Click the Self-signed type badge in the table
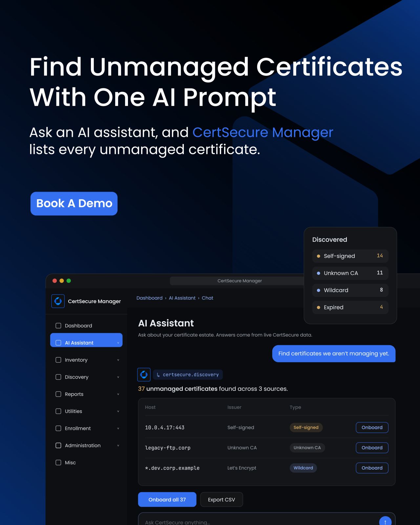 point(306,428)
